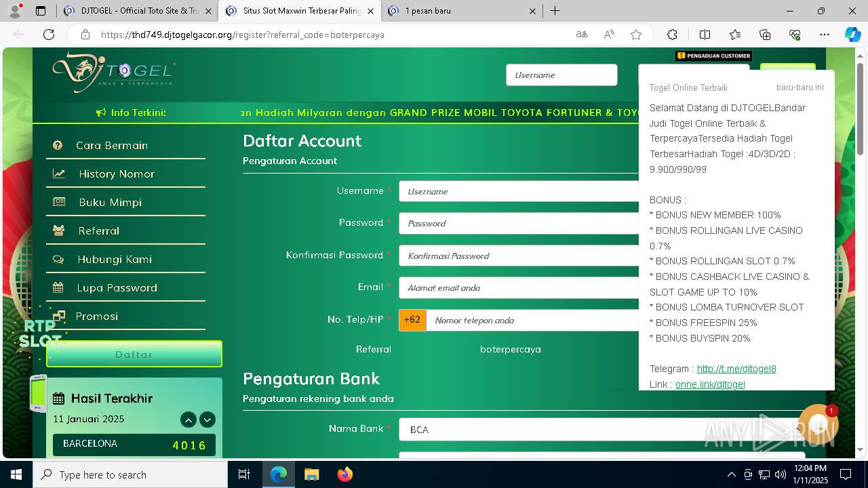Open Windows Start menu
Image resolution: width=868 pixels, height=488 pixels.
pos(16,474)
